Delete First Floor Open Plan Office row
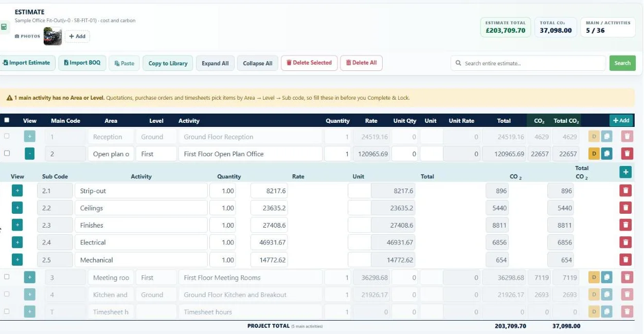The image size is (644, 334). (627, 154)
